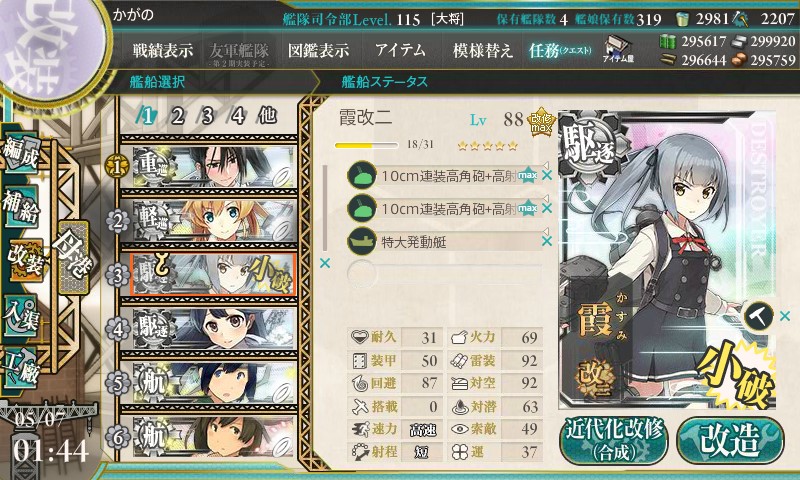This screenshot has height=480, width=800.
Task: Select the fourth fleet ship, a destroyer
Action: (x=214, y=328)
